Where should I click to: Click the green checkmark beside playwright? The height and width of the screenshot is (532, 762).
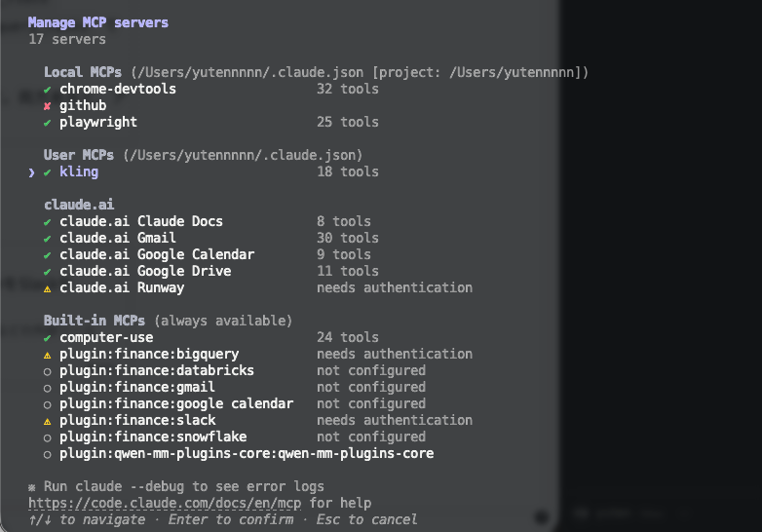[x=47, y=123]
